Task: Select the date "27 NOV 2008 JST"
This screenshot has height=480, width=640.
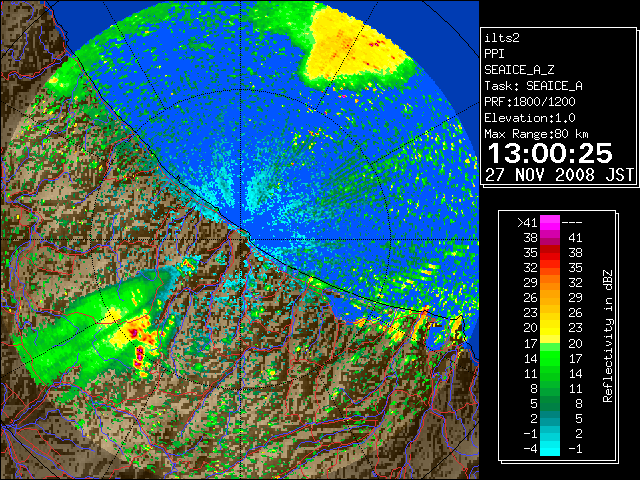Action: (x=559, y=175)
